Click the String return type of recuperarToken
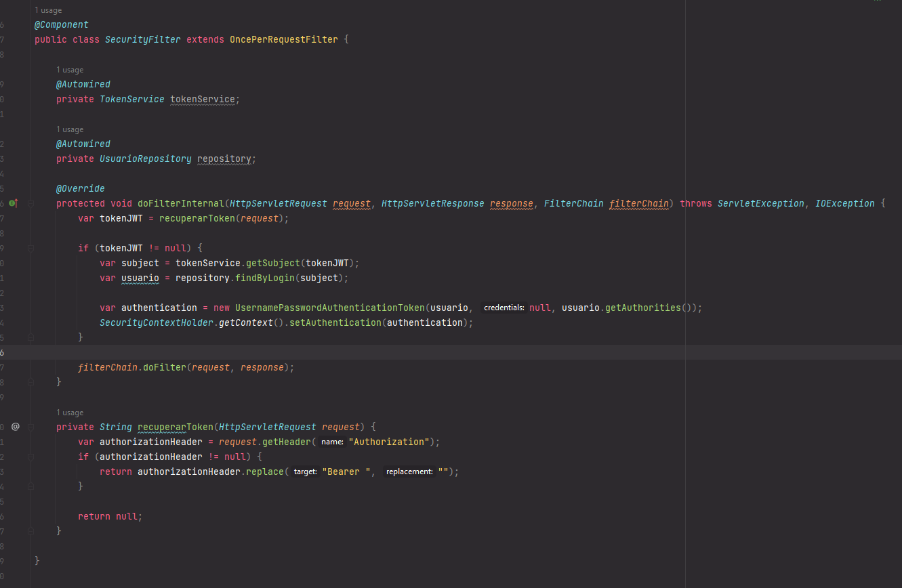This screenshot has width=902, height=588. click(x=116, y=427)
